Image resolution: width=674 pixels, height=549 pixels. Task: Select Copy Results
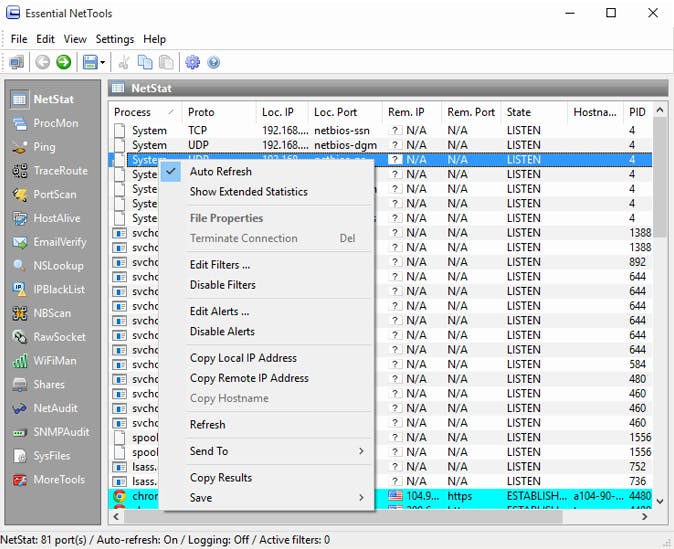pyautogui.click(x=267, y=478)
